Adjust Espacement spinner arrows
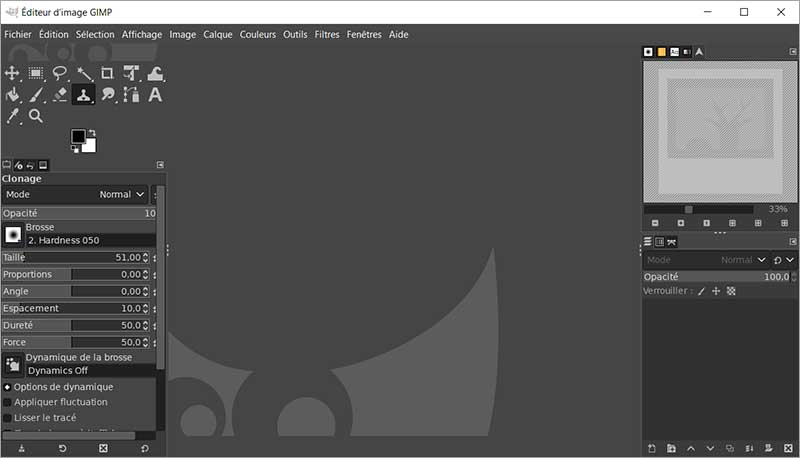This screenshot has width=800, height=458. click(145, 309)
